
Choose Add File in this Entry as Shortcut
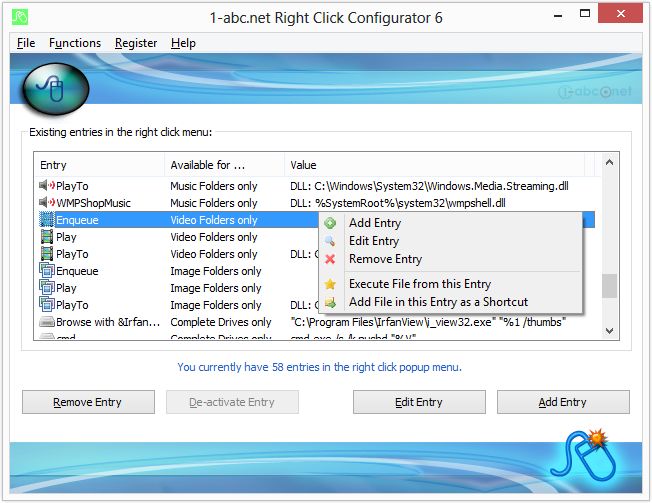[438, 302]
